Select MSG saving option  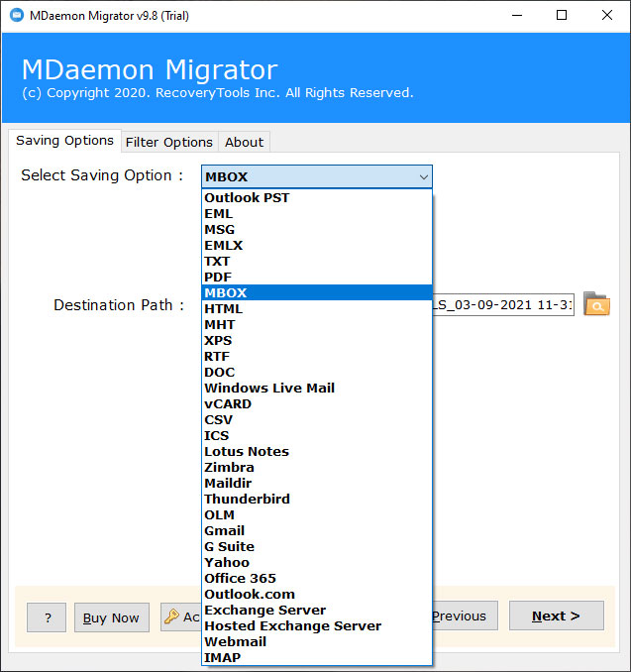tap(317, 229)
